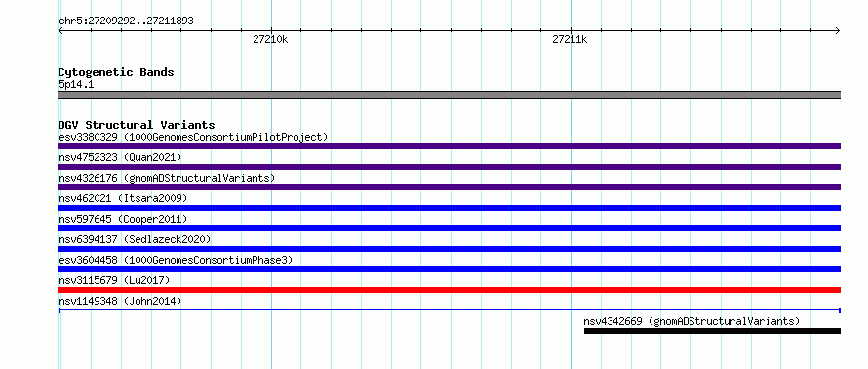The height and width of the screenshot is (369, 868).
Task: Click the grey 5p14.1 cytogenetic band
Action: [x=449, y=95]
